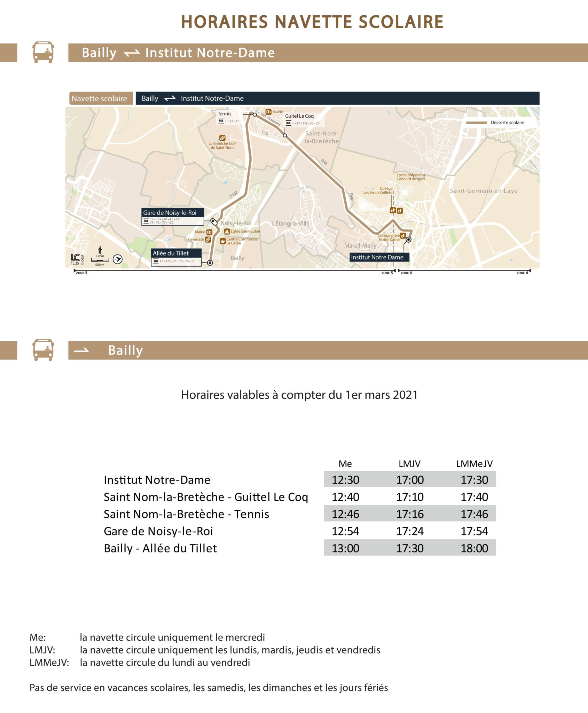The height and width of the screenshot is (713, 588).
Task: Click the 13:00 arrival time
Action: click(x=345, y=548)
